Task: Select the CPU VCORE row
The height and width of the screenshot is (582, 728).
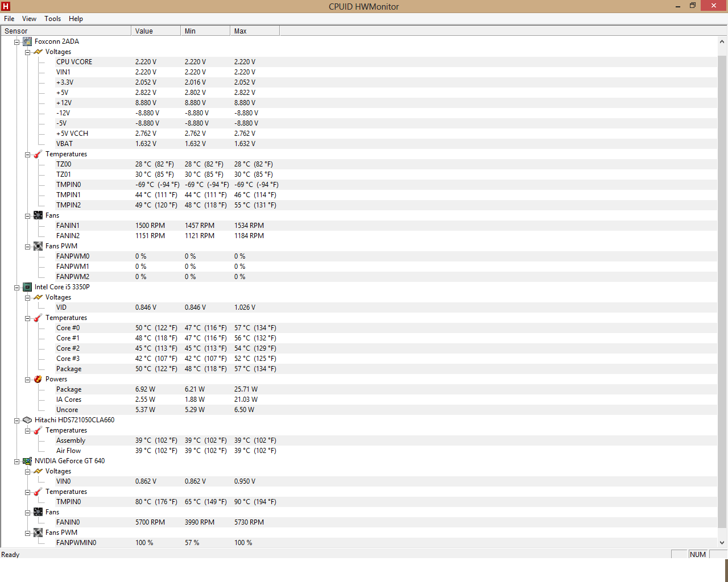Action: pos(359,62)
